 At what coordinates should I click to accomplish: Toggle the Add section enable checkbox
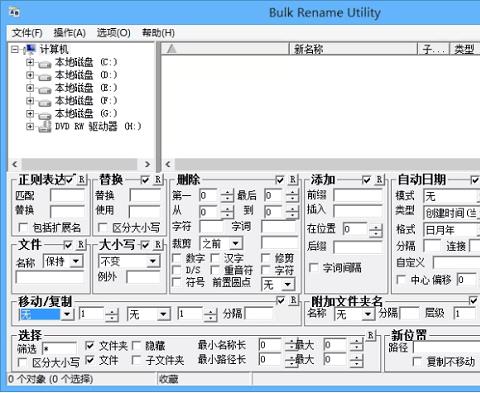(x=367, y=180)
